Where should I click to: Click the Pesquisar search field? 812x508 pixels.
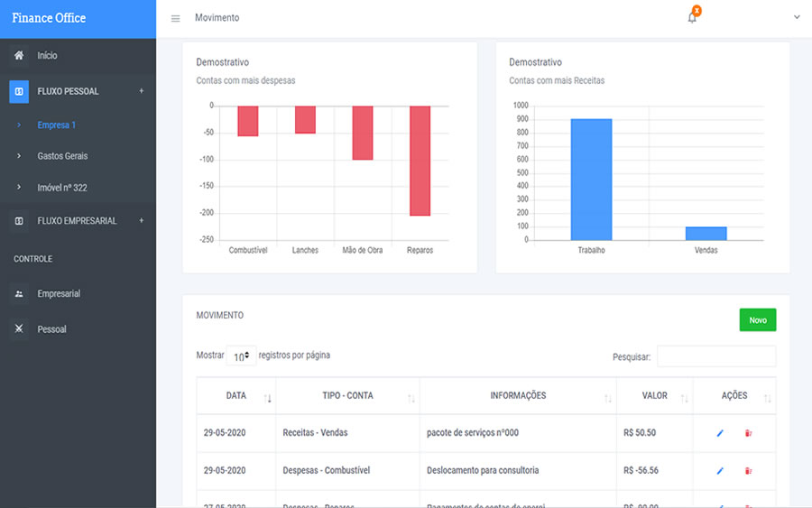click(x=715, y=356)
